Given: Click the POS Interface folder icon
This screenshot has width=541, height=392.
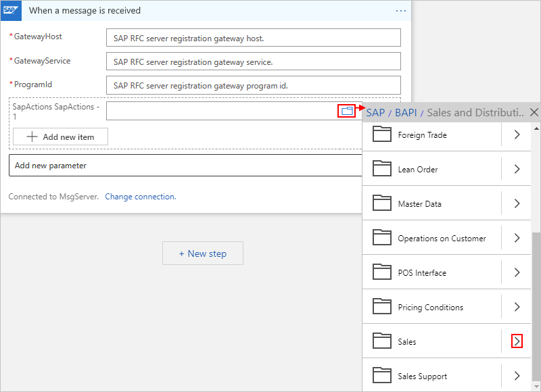Looking at the screenshot, I should [x=383, y=273].
